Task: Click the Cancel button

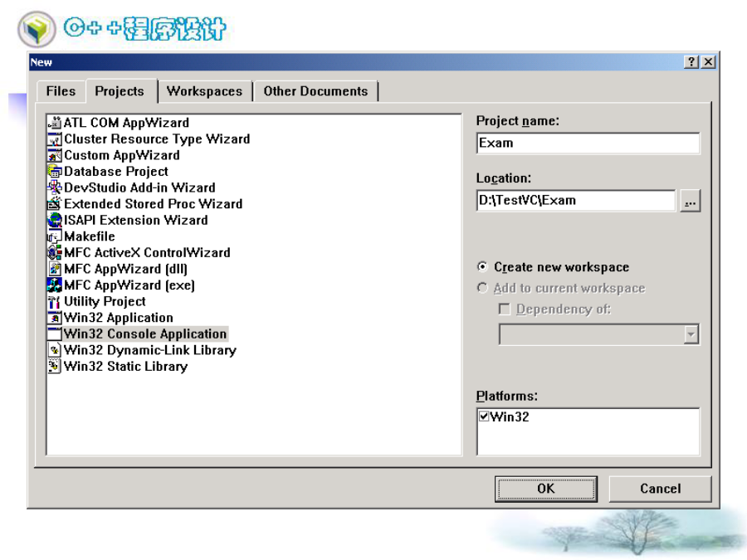Action: (x=661, y=489)
